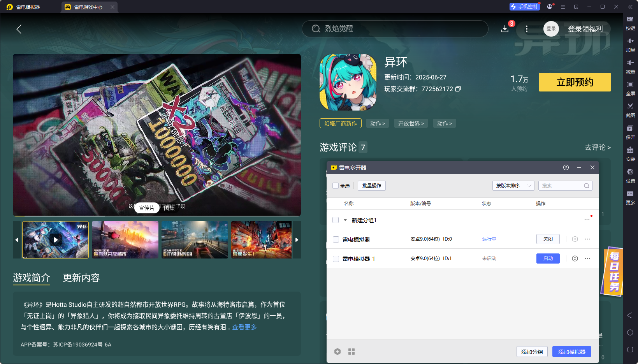Increase volume with 加量 sidebar icon
The height and width of the screenshot is (364, 638).
tap(630, 45)
